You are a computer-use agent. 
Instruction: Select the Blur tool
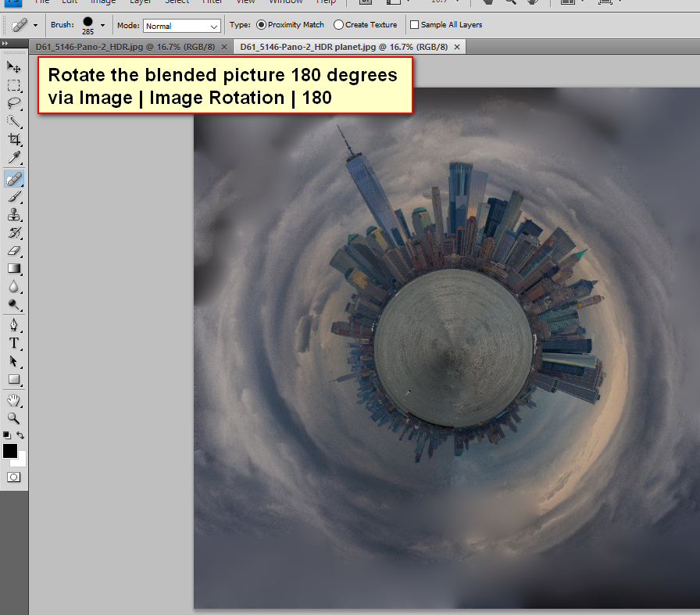pos(14,286)
